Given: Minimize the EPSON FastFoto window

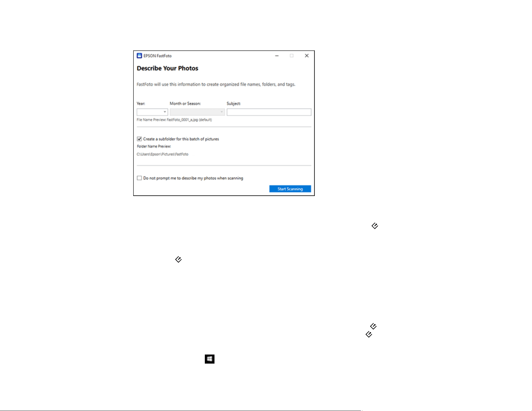Looking at the screenshot, I should [277, 56].
